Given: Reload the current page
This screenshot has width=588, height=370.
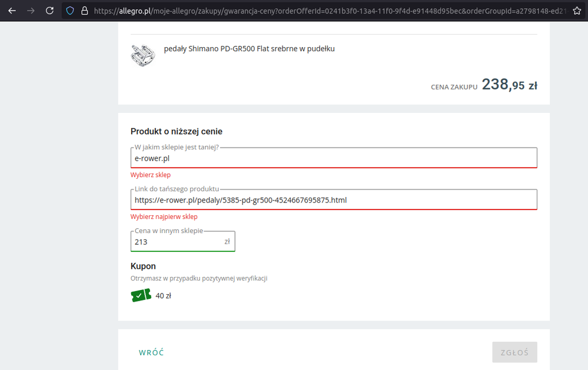Looking at the screenshot, I should click(x=50, y=11).
